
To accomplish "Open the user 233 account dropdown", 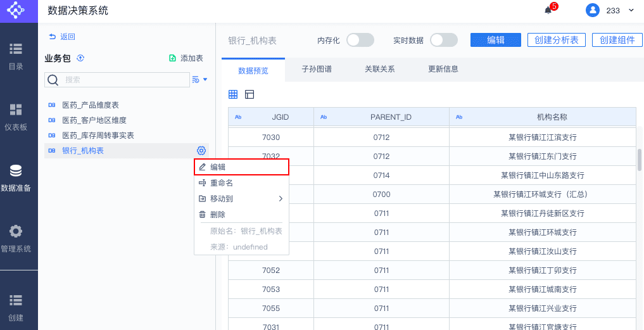I will tap(610, 10).
